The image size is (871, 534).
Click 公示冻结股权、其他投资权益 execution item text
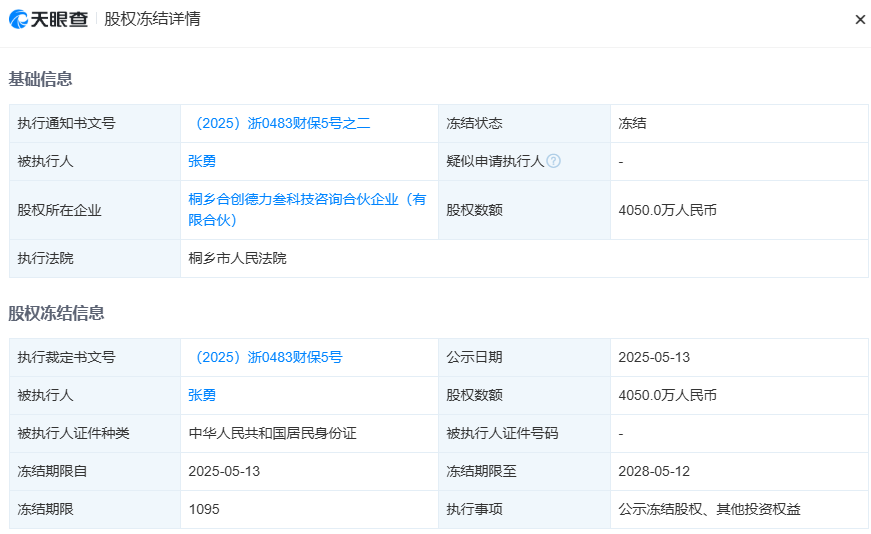click(x=709, y=509)
